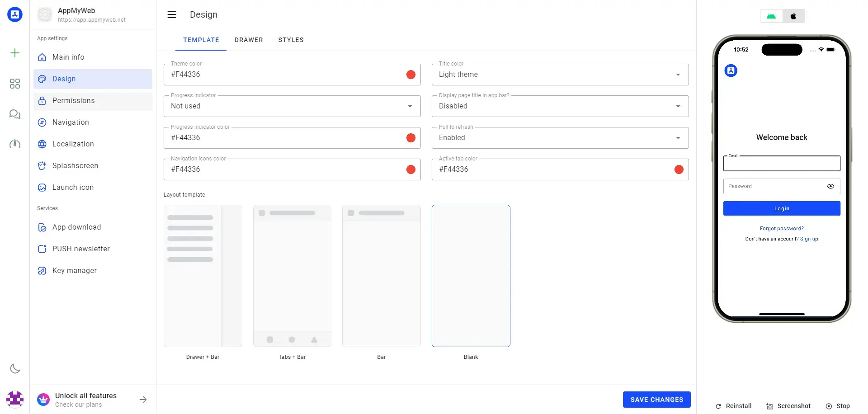Select the Tabs + Bar layout template
The height and width of the screenshot is (414, 868).
pos(292,276)
